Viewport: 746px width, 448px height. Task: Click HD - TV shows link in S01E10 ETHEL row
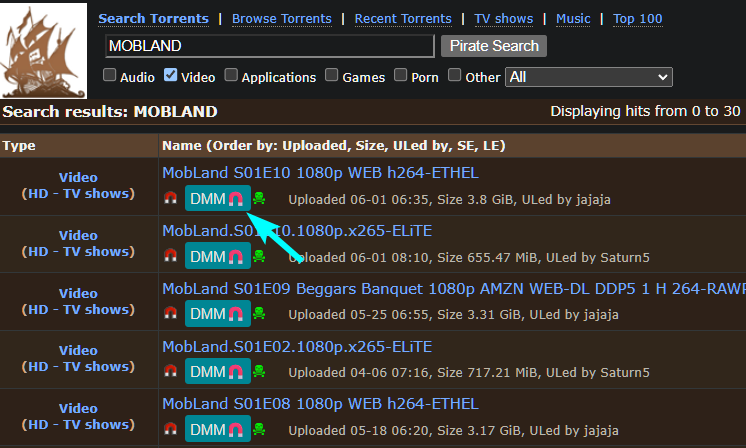tap(78, 194)
